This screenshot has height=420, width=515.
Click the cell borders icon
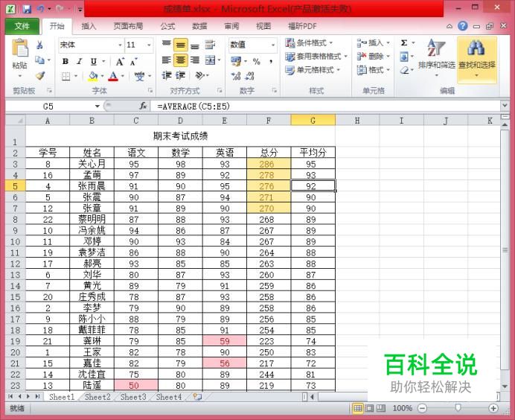click(x=65, y=76)
